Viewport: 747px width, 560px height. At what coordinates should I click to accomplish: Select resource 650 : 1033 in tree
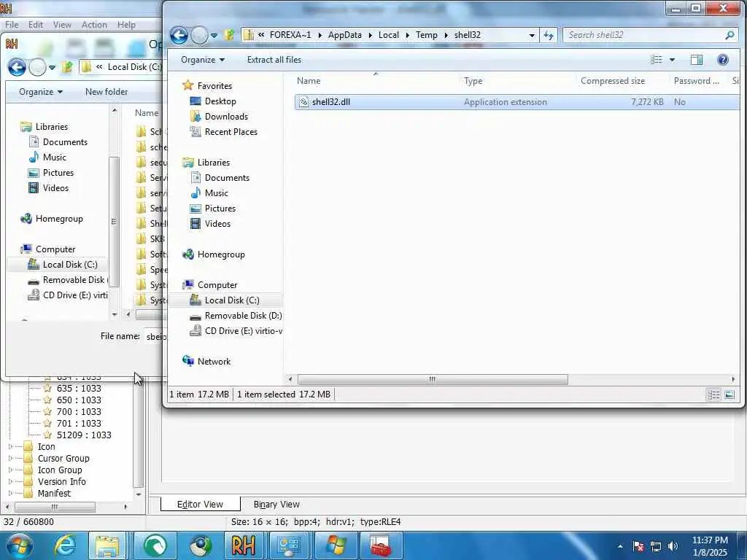click(79, 400)
